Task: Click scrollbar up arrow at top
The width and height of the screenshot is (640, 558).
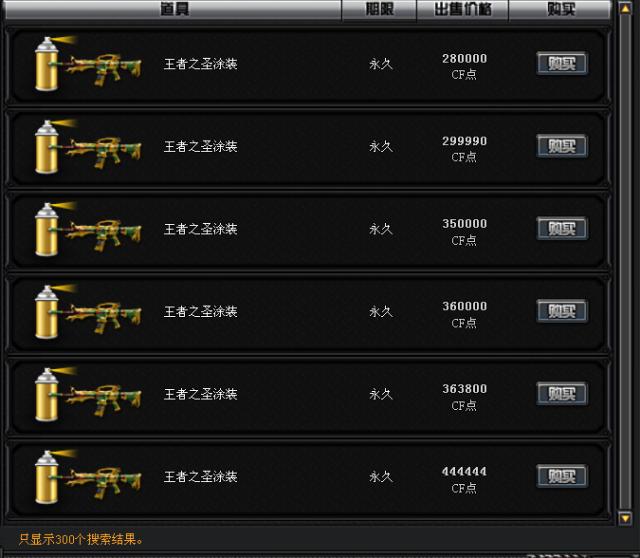Action: 625,9
